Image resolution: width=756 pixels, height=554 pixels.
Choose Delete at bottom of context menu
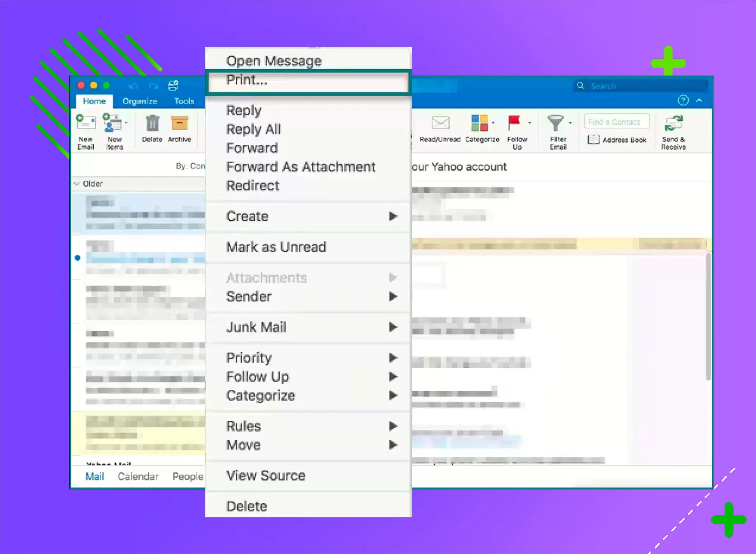pos(308,506)
